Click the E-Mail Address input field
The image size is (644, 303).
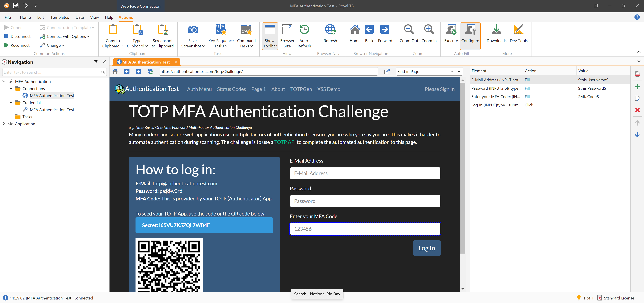(365, 173)
